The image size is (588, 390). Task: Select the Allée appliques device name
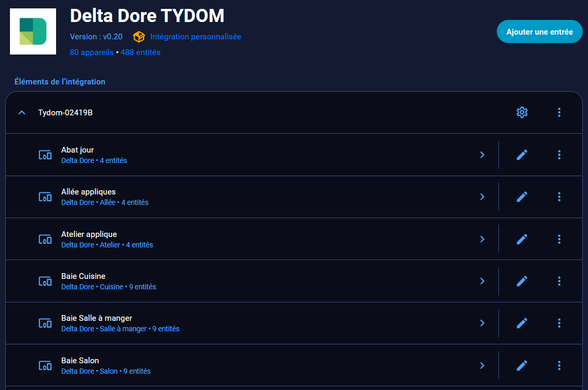[x=89, y=192]
